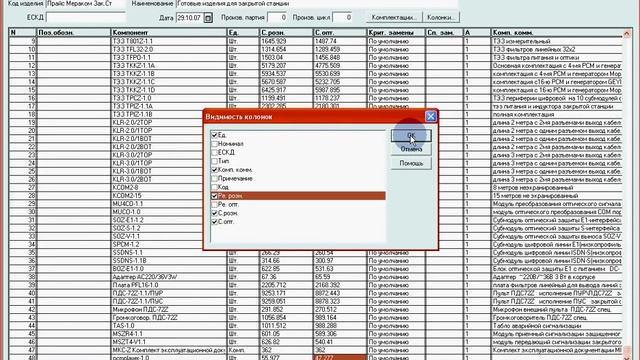Uncheck С.опт. in the column visibility list
This screenshot has width=640, height=360.
point(214,222)
